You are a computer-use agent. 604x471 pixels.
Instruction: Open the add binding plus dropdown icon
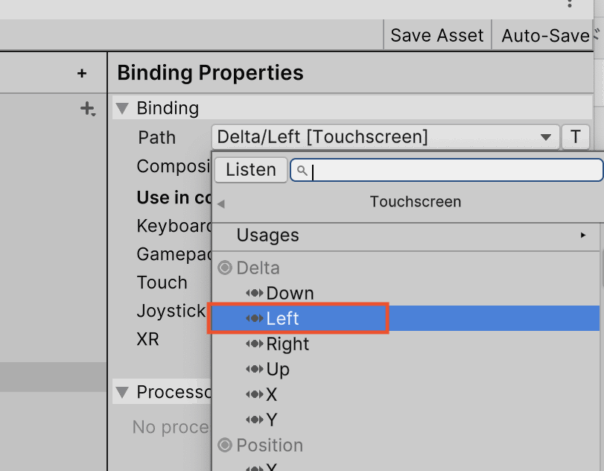pos(88,109)
